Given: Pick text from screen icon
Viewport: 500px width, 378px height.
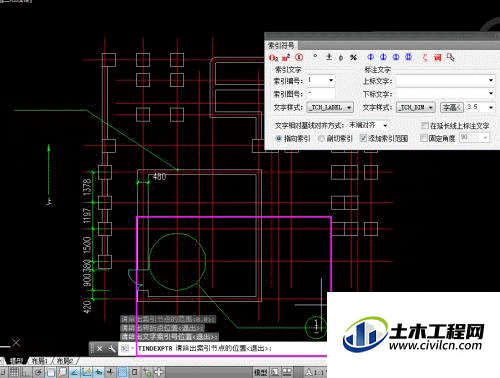Looking at the screenshot, I should pos(450,57).
